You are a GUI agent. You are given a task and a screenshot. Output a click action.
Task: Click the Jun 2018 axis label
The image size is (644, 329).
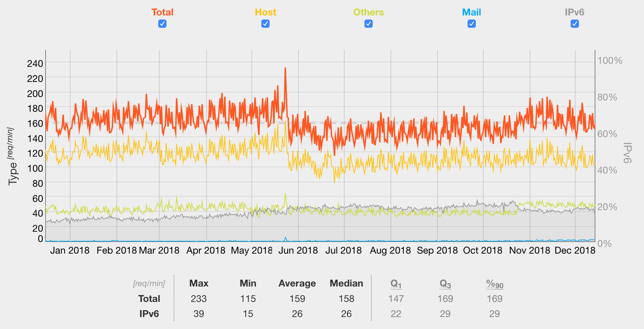click(298, 251)
